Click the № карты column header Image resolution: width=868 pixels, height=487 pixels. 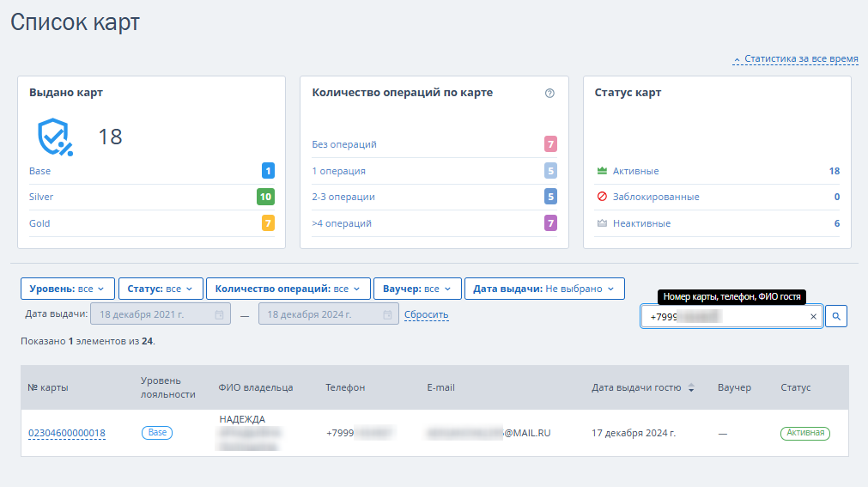[x=47, y=387]
